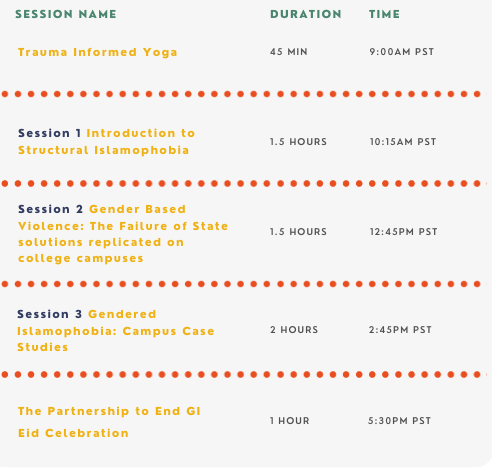This screenshot has width=492, height=469.
Task: Click the 5:30PM PST time
Action: 399,421
